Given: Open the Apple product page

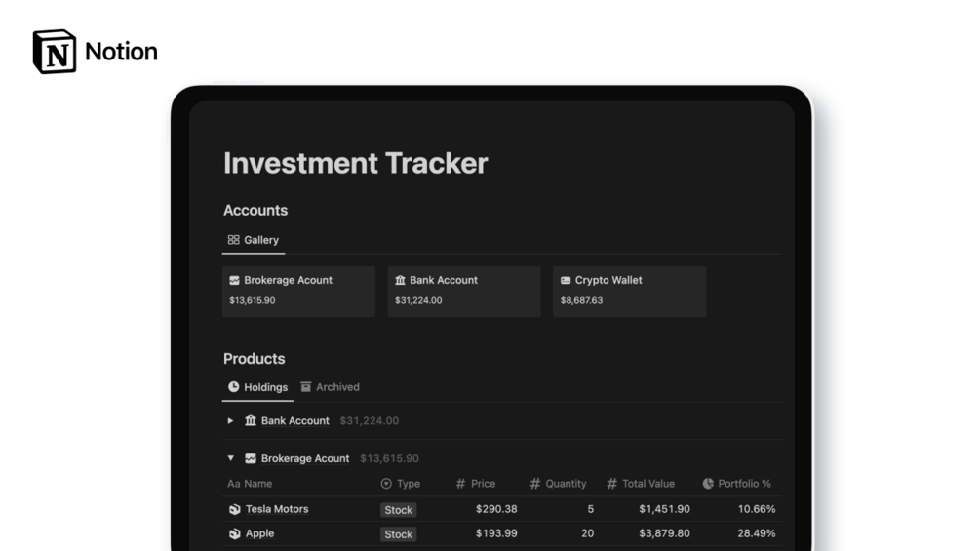Looking at the screenshot, I should [x=259, y=533].
